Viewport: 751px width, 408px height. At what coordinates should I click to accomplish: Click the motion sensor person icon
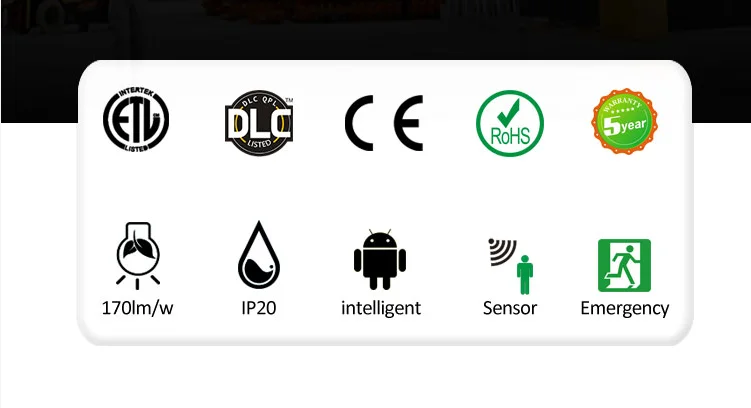tap(511, 266)
